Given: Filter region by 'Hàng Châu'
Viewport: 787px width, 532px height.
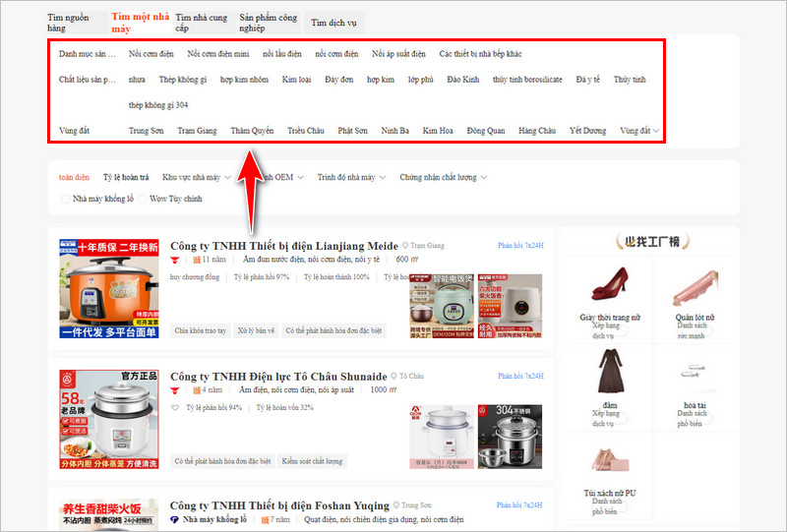Looking at the screenshot, I should point(537,131).
